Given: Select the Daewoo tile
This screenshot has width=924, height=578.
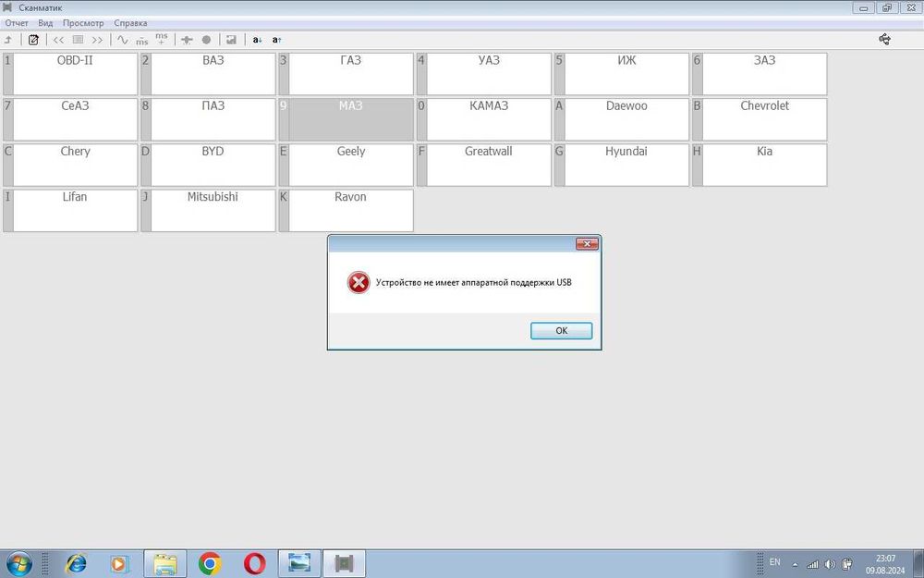Looking at the screenshot, I should coord(622,119).
